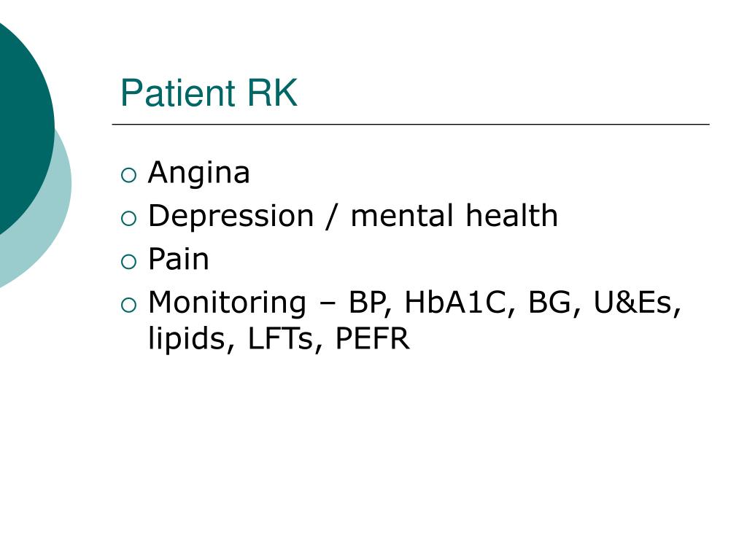Click the words mental health
This screenshot has width=747, height=560.
[x=454, y=216]
